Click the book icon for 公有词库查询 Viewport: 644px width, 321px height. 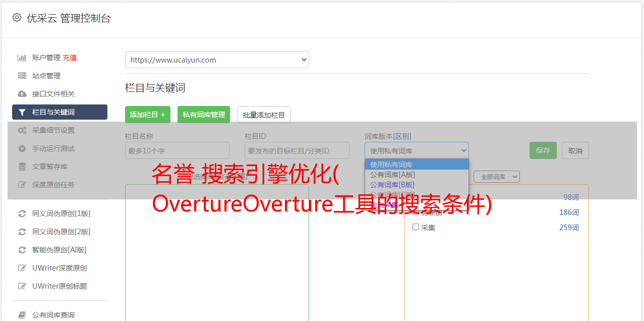point(22,315)
